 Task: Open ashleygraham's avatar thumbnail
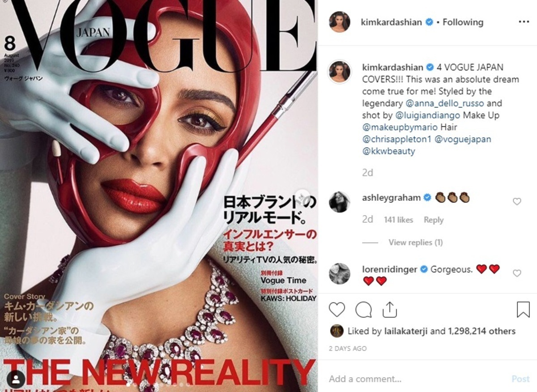coord(340,202)
